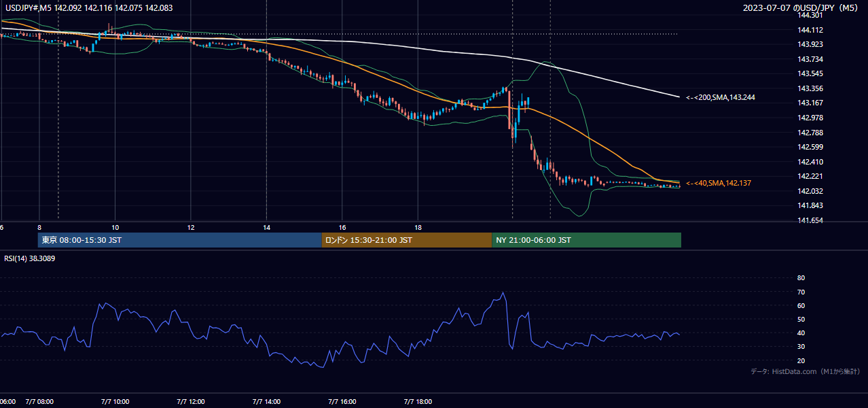Click price level 144.112 on axis
868x408 pixels.
810,30
